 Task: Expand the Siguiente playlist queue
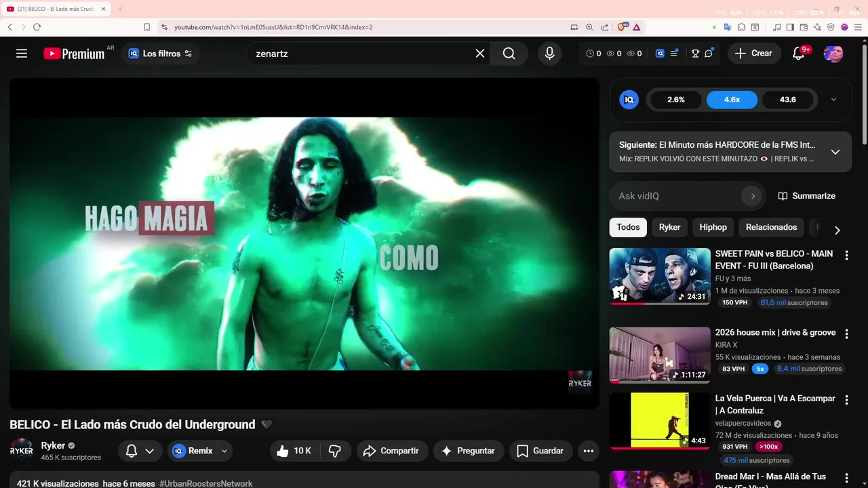click(x=835, y=152)
